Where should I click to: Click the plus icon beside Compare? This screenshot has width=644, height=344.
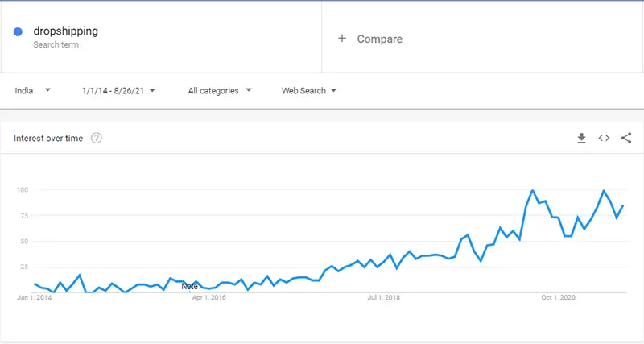(x=341, y=39)
